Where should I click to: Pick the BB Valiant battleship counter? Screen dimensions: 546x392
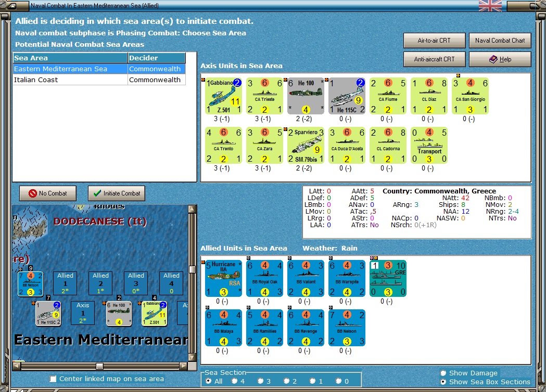click(306, 279)
